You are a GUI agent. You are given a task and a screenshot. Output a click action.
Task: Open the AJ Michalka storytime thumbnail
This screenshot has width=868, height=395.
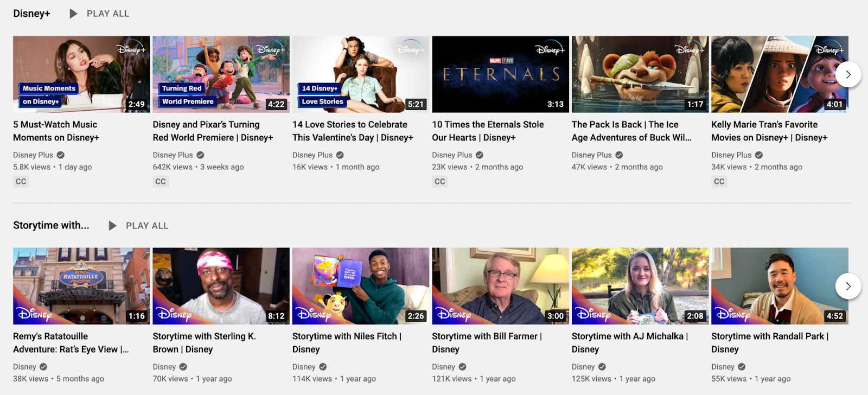[x=640, y=286]
